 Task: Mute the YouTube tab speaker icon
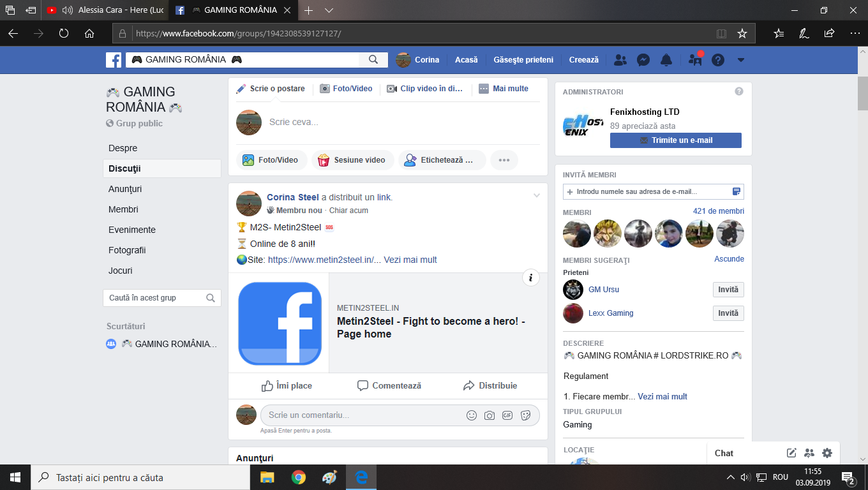coord(68,10)
